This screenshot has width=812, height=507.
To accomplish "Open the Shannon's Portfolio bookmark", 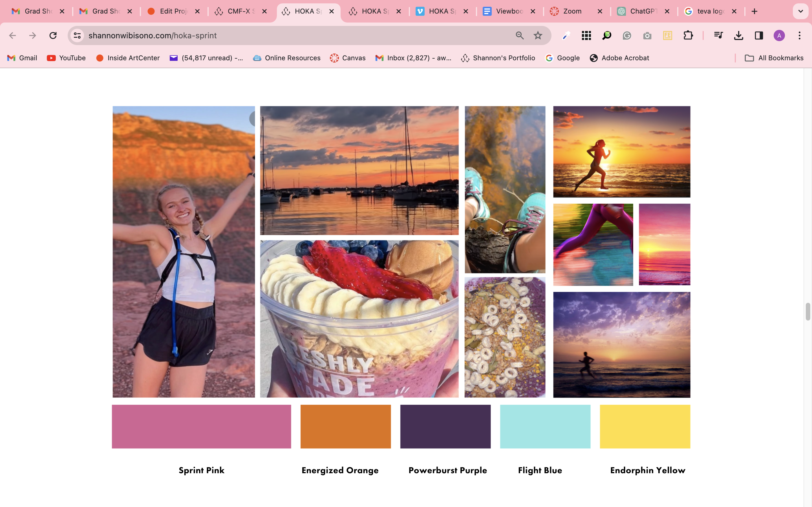I will tap(498, 58).
